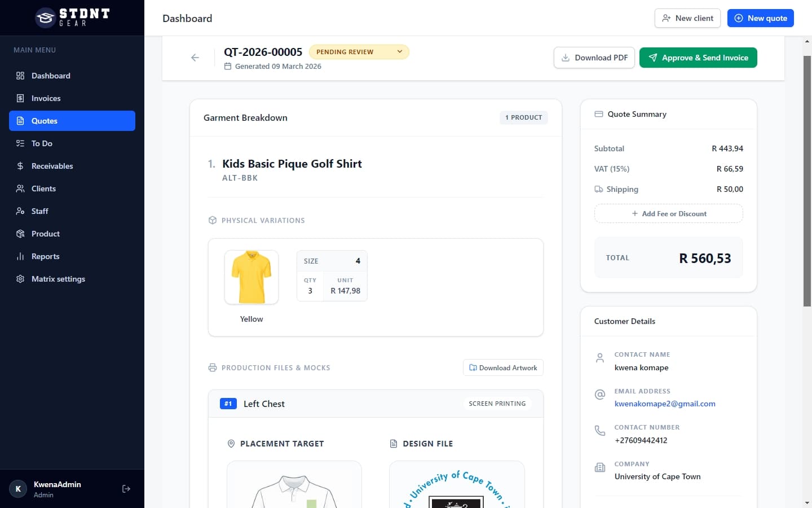
Task: Click the yellow golf shirt thumbnail
Action: pos(251,277)
